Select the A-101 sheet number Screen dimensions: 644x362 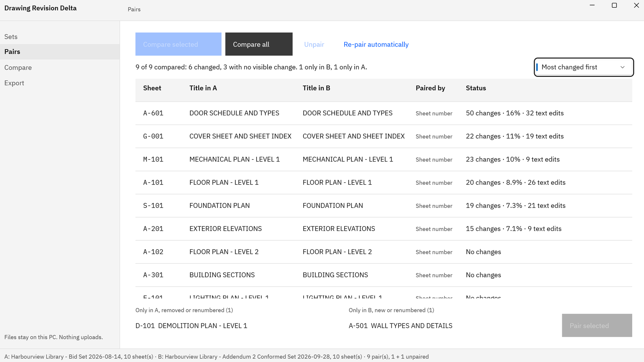click(153, 183)
